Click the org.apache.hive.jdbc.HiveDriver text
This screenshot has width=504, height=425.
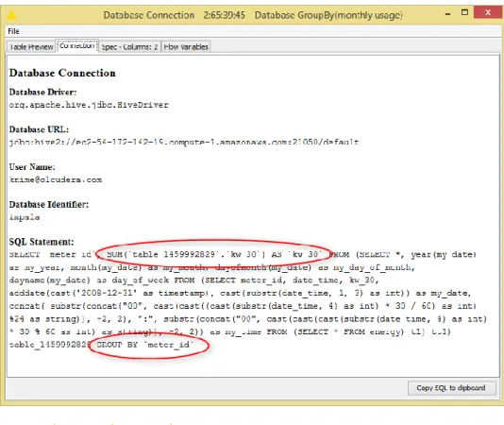click(89, 105)
